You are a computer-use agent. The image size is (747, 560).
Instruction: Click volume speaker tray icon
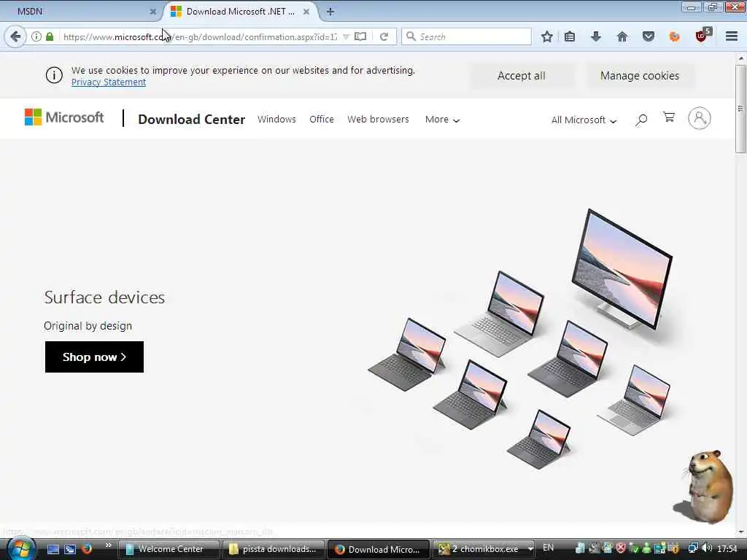707,548
